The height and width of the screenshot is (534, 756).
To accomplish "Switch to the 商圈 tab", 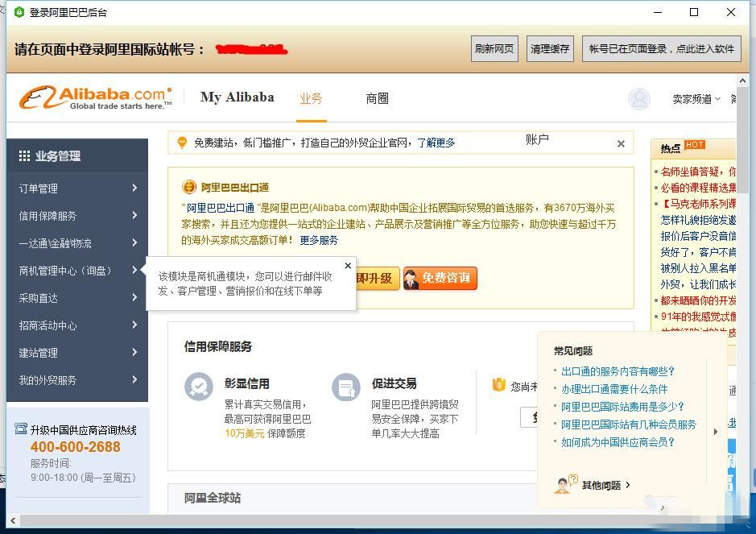I will [x=377, y=98].
